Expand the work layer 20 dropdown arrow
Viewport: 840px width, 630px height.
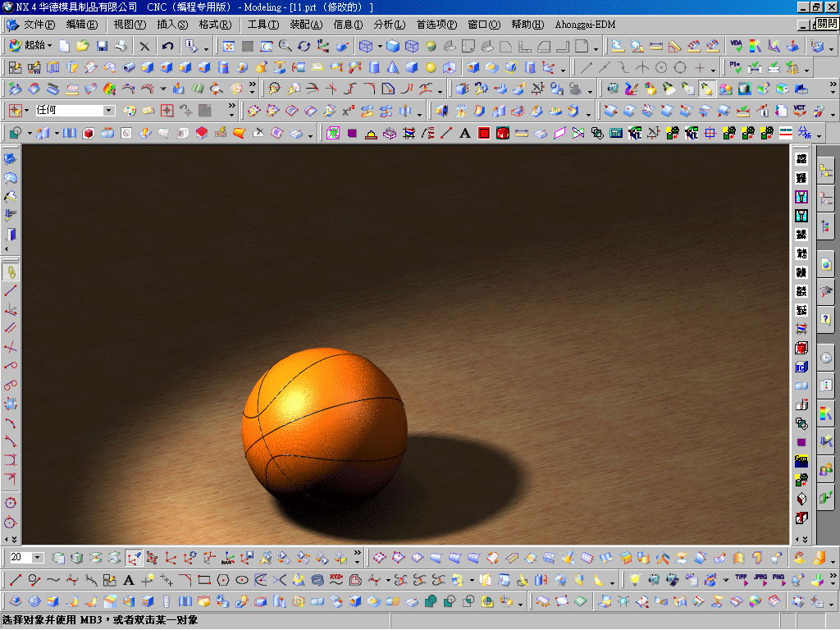pyautogui.click(x=38, y=558)
